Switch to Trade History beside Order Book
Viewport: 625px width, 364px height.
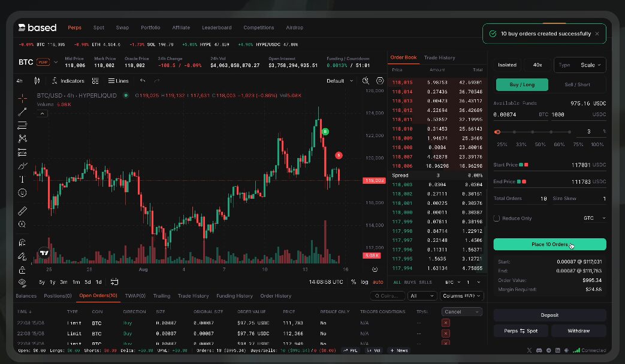439,57
